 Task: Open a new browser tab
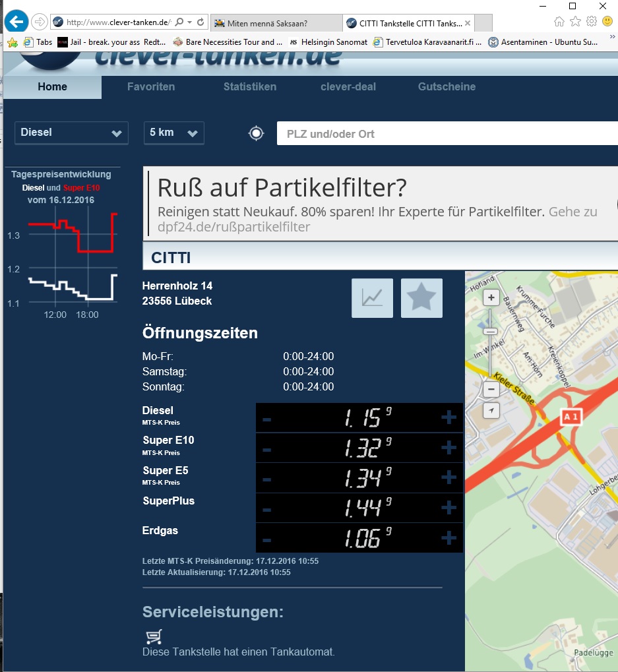[484, 23]
